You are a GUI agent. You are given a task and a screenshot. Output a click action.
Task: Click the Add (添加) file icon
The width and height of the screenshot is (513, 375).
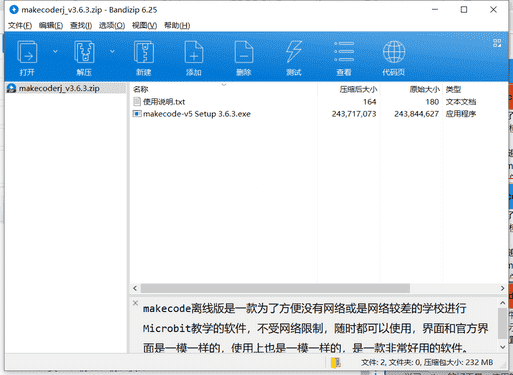click(194, 52)
